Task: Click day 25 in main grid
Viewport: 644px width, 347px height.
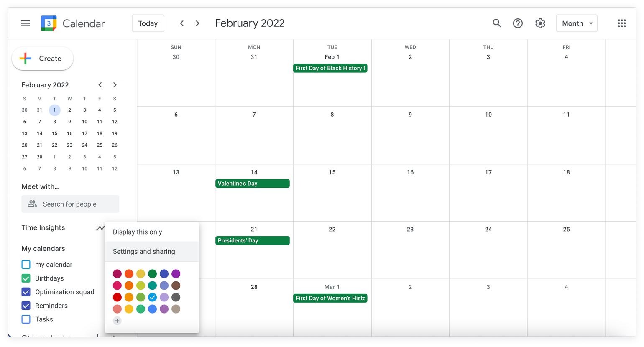Action: click(x=566, y=229)
